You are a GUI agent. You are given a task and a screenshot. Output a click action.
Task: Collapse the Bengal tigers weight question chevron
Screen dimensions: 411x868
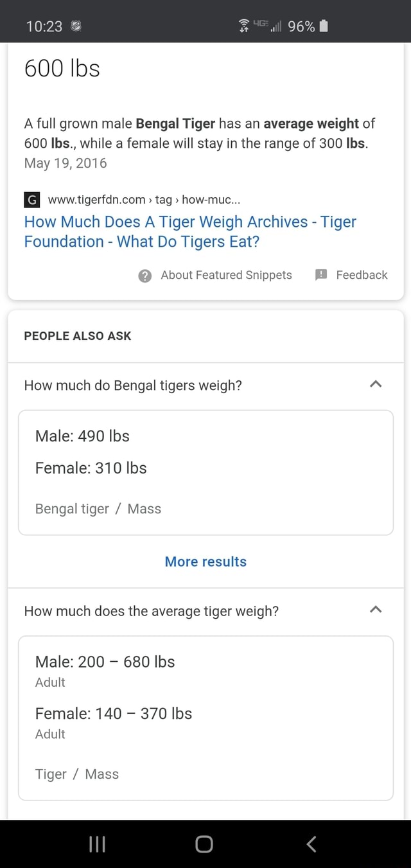[x=376, y=384]
